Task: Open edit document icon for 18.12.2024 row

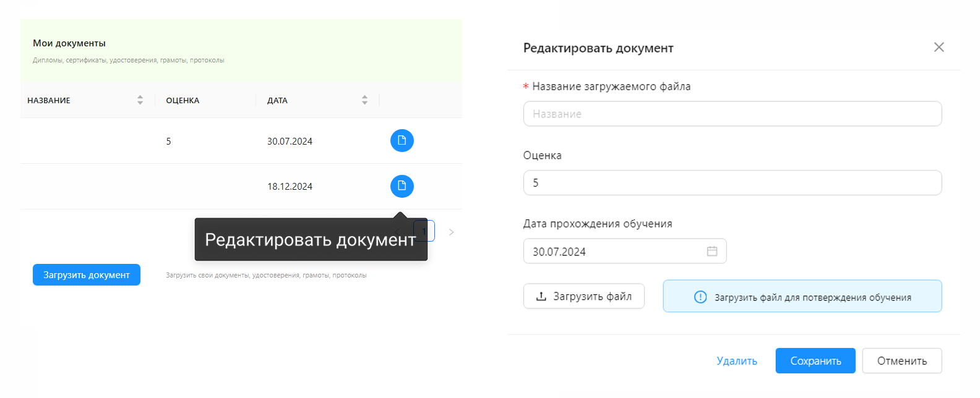Action: pyautogui.click(x=402, y=186)
